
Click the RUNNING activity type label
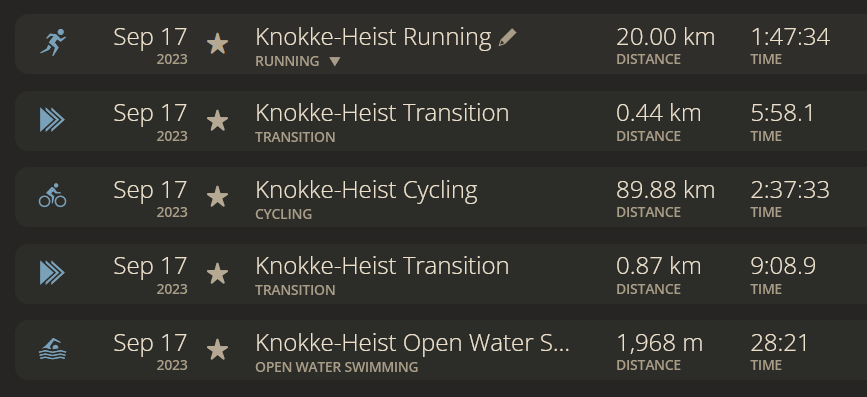click(287, 61)
